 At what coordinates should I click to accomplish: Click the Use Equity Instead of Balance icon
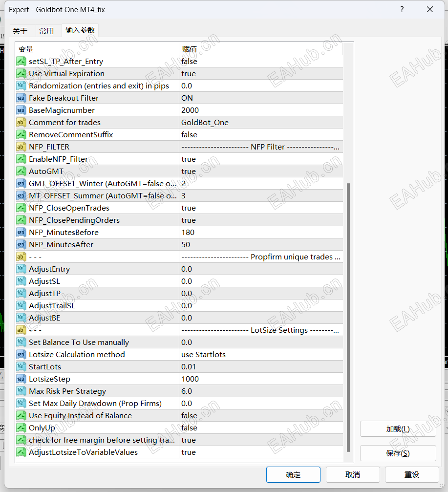pyautogui.click(x=21, y=416)
